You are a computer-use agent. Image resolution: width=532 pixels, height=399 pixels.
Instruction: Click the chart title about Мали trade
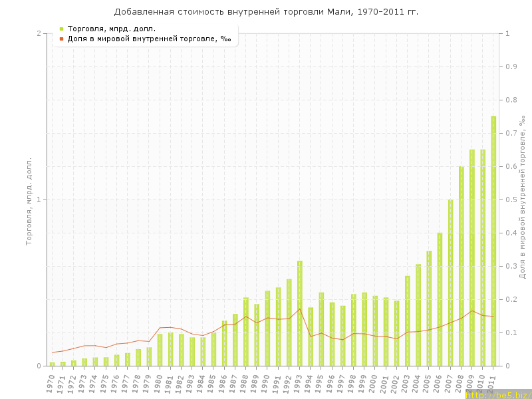[x=266, y=12]
